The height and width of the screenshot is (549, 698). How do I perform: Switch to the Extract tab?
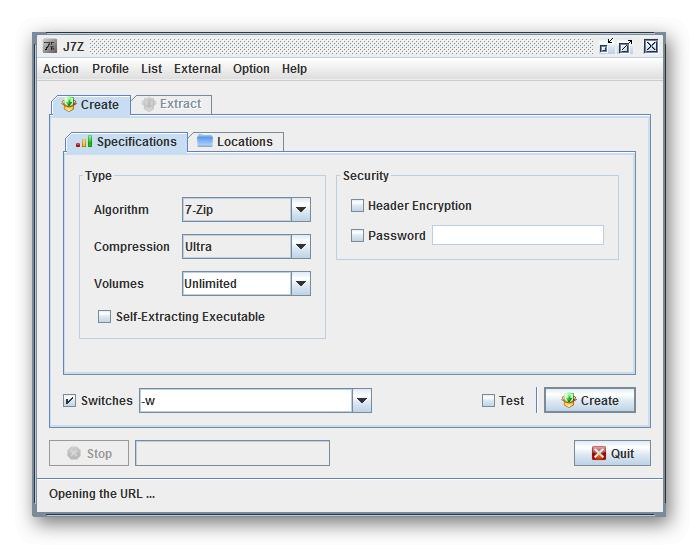point(171,105)
